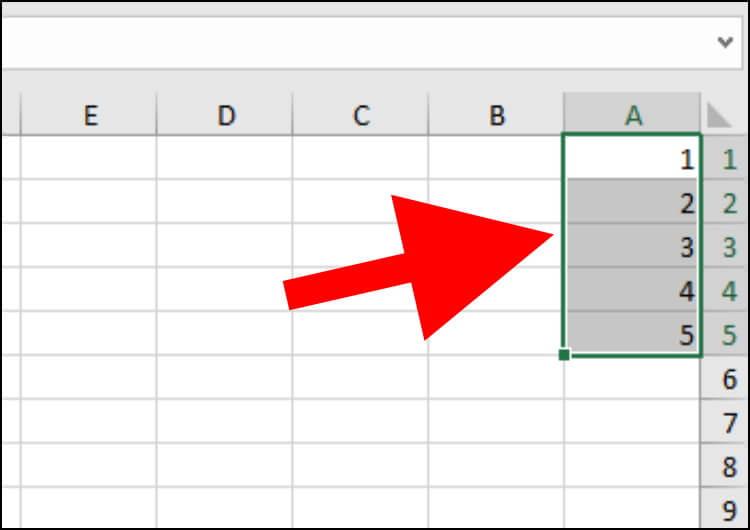
Task: Click cell A2 containing value 2
Action: (x=632, y=202)
